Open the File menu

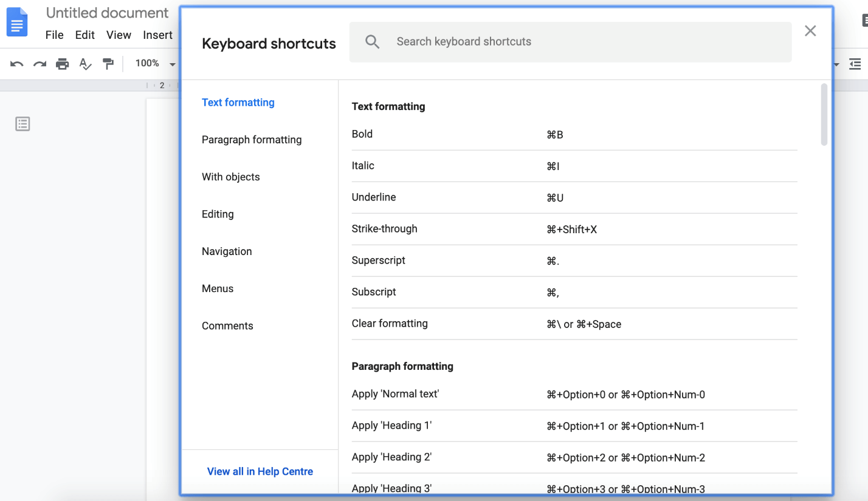click(54, 35)
